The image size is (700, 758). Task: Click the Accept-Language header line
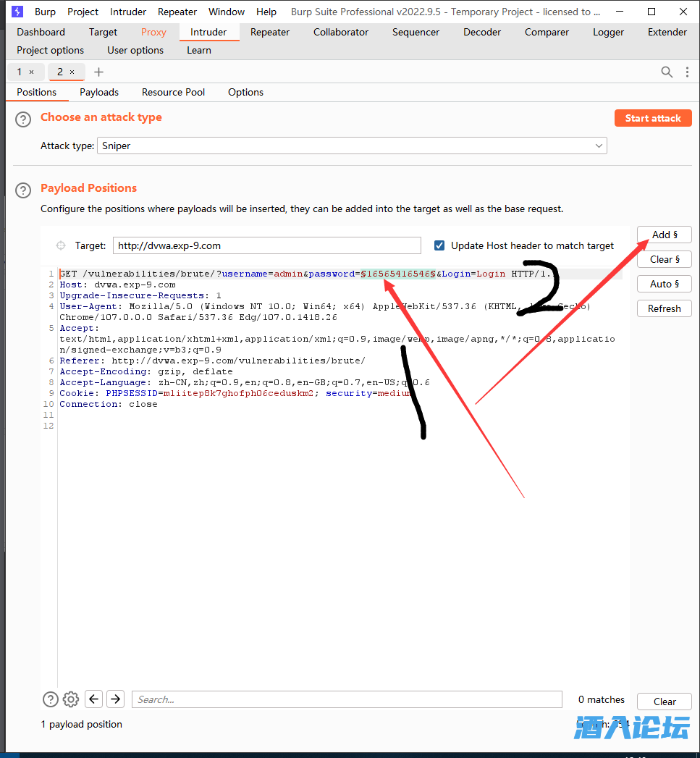coord(245,382)
